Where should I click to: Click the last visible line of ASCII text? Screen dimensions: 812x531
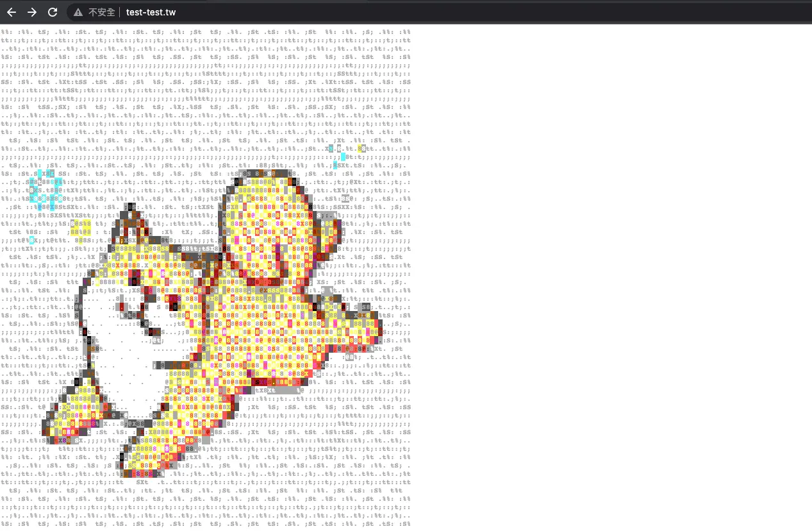tap(205, 523)
